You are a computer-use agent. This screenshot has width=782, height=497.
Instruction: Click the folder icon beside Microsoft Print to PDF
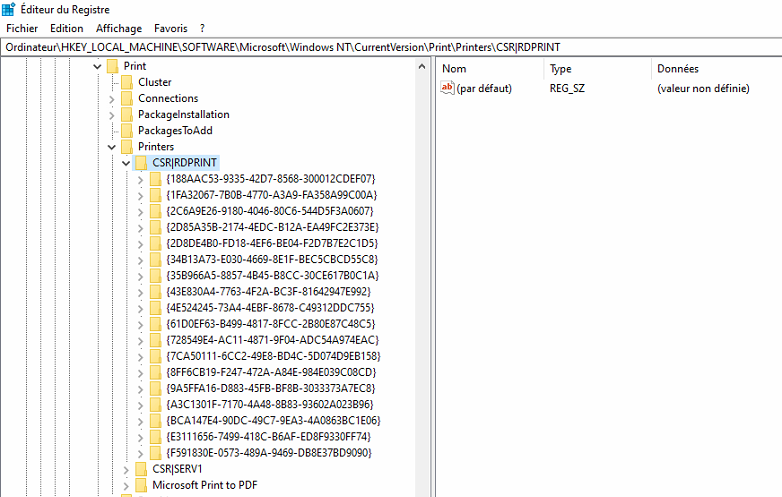(x=141, y=484)
